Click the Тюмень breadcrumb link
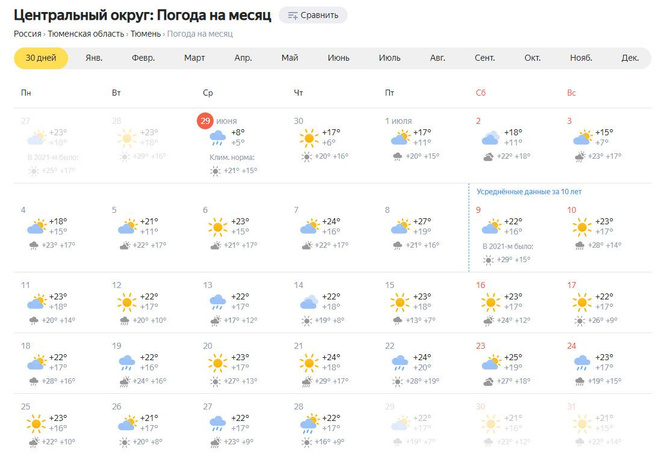Screen dimensions: 656x454 point(146,33)
